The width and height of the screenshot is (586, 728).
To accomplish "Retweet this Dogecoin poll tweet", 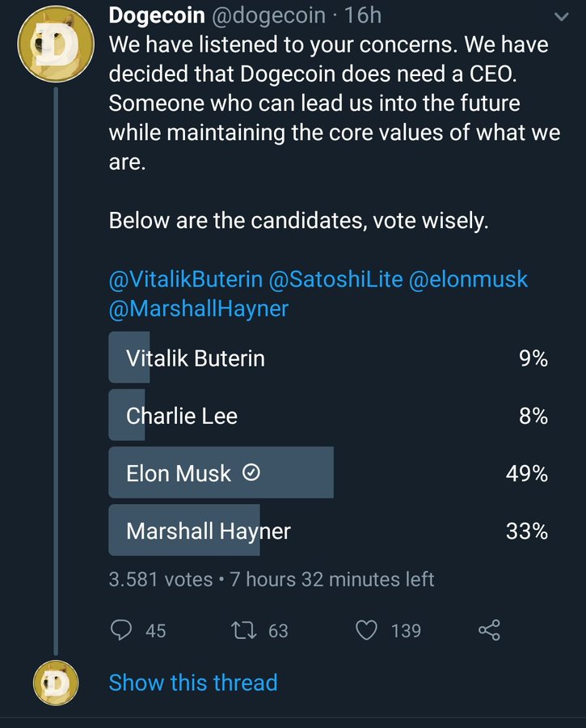I will point(244,630).
